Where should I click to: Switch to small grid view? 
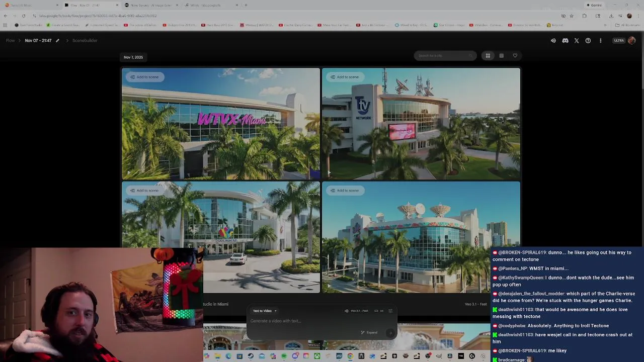501,56
